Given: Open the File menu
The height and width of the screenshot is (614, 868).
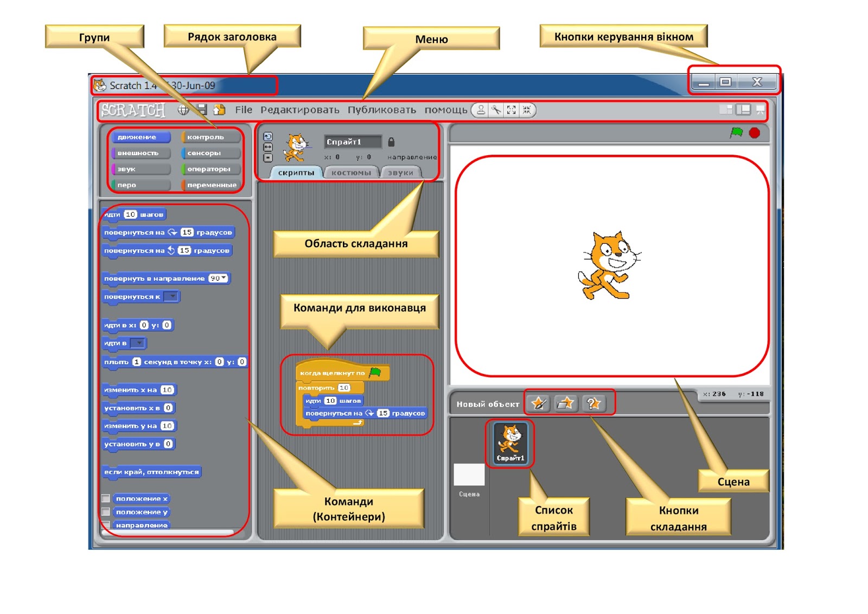Looking at the screenshot, I should 244,110.
